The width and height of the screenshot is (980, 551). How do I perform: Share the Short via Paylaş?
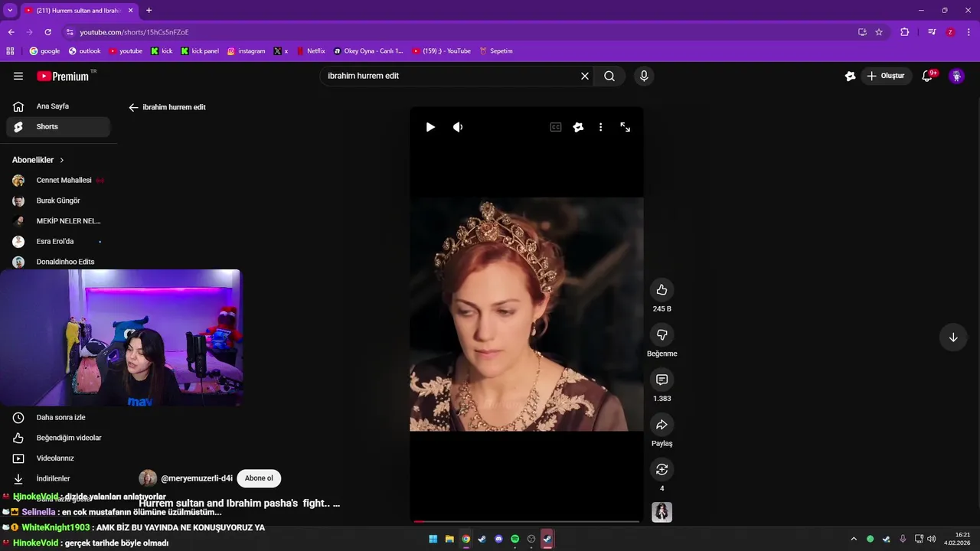pyautogui.click(x=661, y=425)
